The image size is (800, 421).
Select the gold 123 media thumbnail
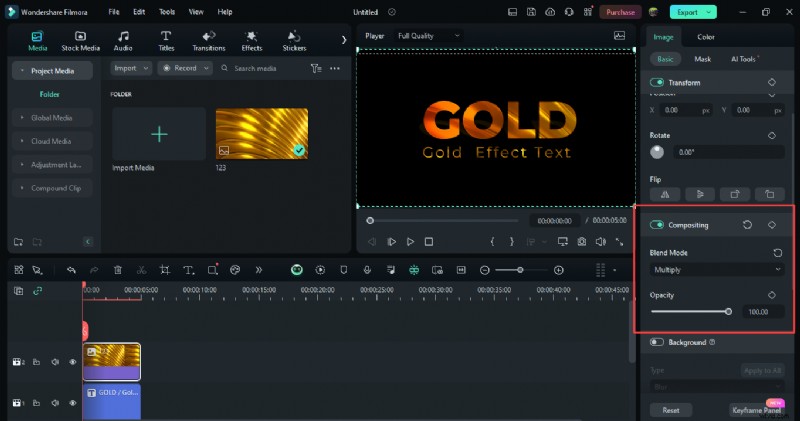click(x=262, y=134)
